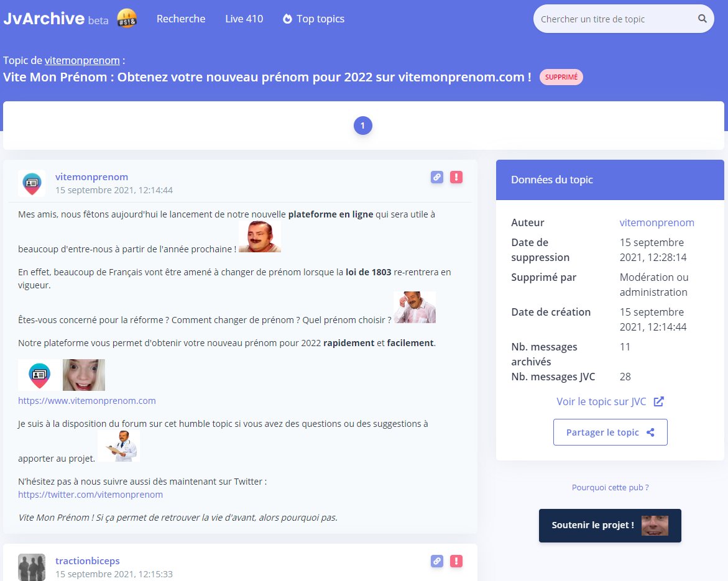728x581 pixels.
Task: Open tractionbiceps author profile link
Action: (87, 560)
